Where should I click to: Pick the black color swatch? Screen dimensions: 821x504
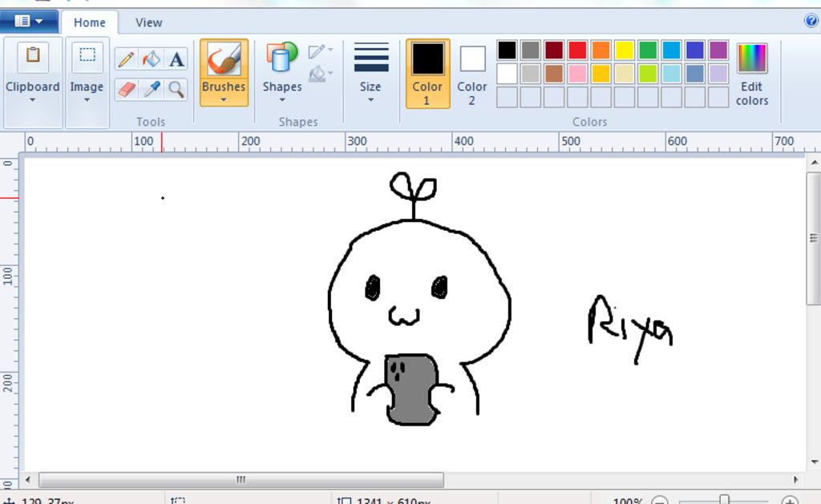(x=507, y=50)
